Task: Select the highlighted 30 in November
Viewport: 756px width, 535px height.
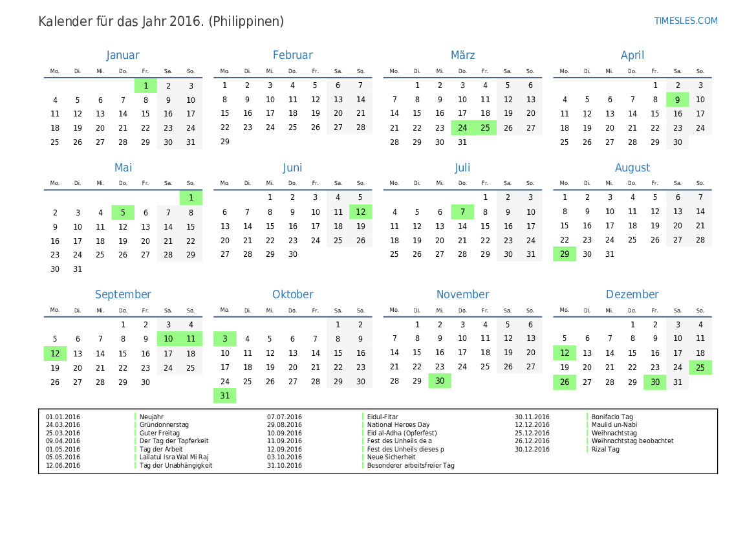Action: 440,382
